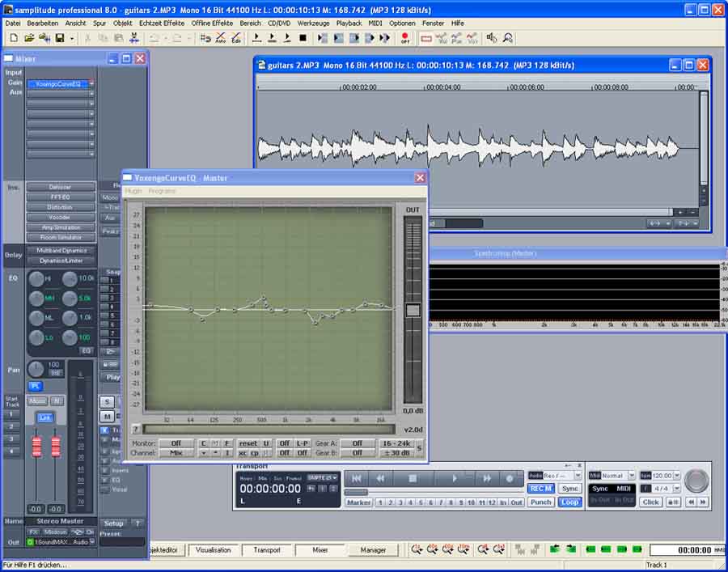Click the Auto crossfade toolbar icon
This screenshot has height=572, width=728.
221,38
